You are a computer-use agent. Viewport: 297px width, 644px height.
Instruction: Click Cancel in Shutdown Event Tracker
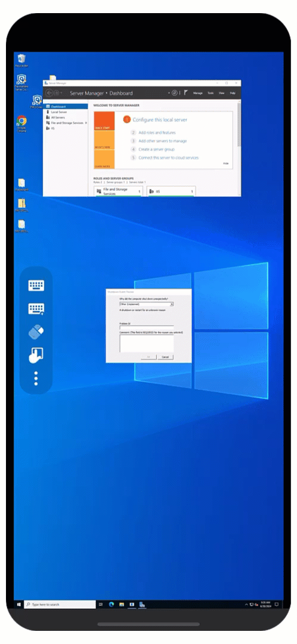165,357
